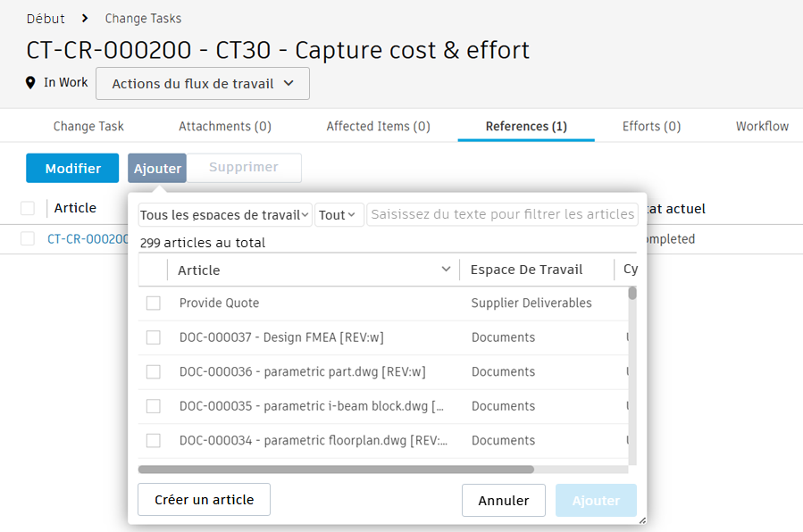This screenshot has width=803, height=532.
Task: Switch to the Attachments tab
Action: 224,126
